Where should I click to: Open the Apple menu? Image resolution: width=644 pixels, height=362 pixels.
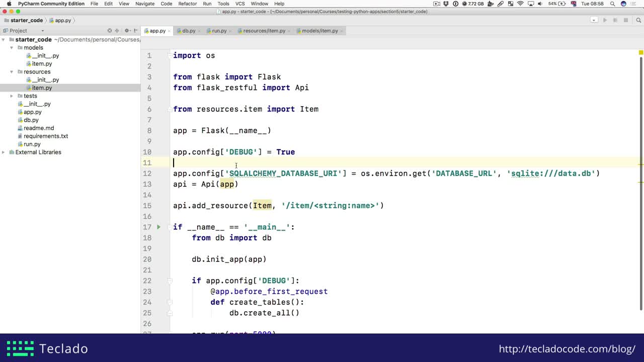9,4
